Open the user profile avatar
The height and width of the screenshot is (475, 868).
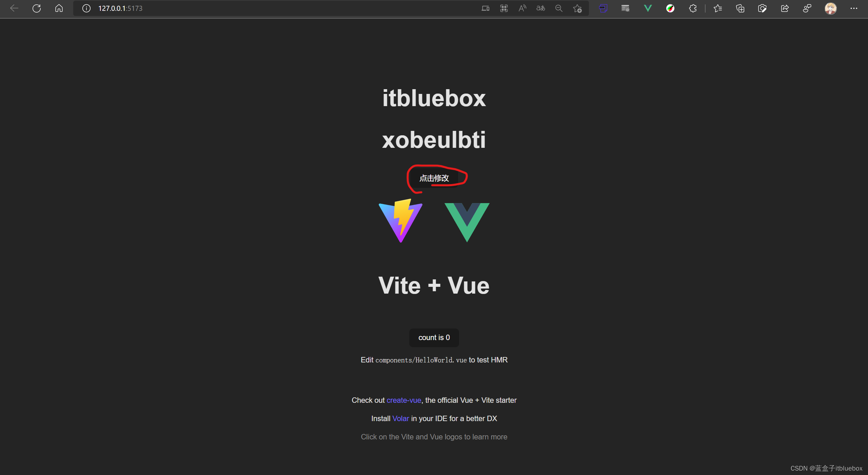tap(831, 8)
